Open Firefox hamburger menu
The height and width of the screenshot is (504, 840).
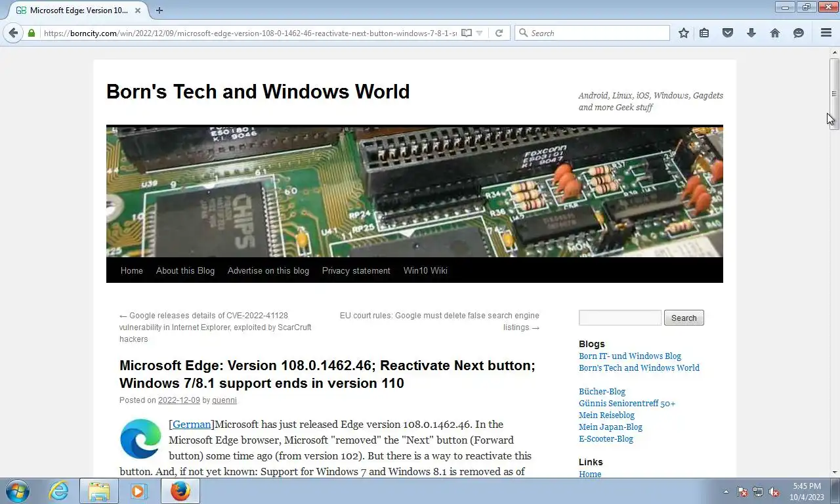coord(826,33)
